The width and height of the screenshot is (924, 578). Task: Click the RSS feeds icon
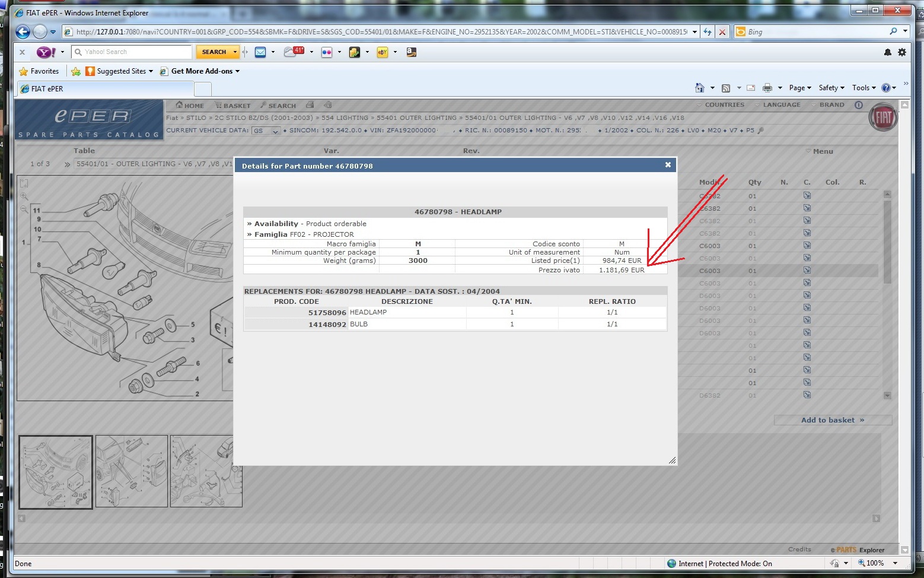click(x=726, y=88)
